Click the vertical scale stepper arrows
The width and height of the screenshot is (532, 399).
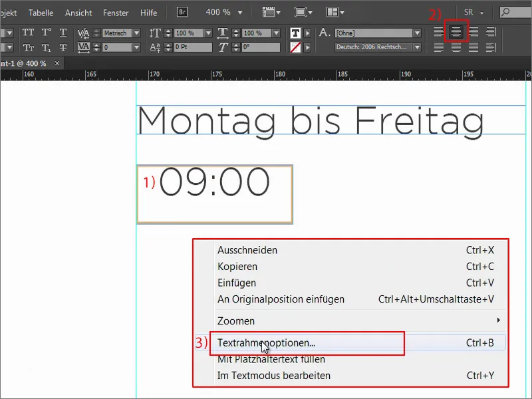pyautogui.click(x=168, y=33)
